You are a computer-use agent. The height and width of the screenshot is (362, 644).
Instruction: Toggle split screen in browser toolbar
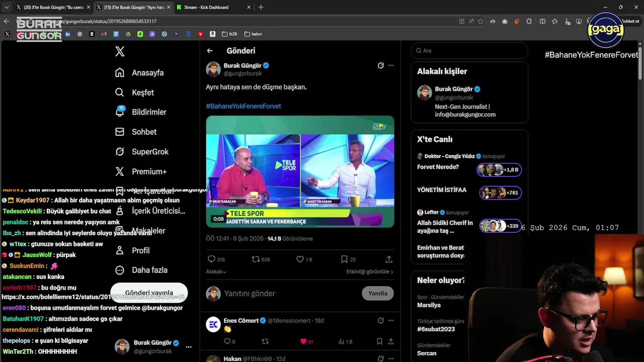click(542, 21)
